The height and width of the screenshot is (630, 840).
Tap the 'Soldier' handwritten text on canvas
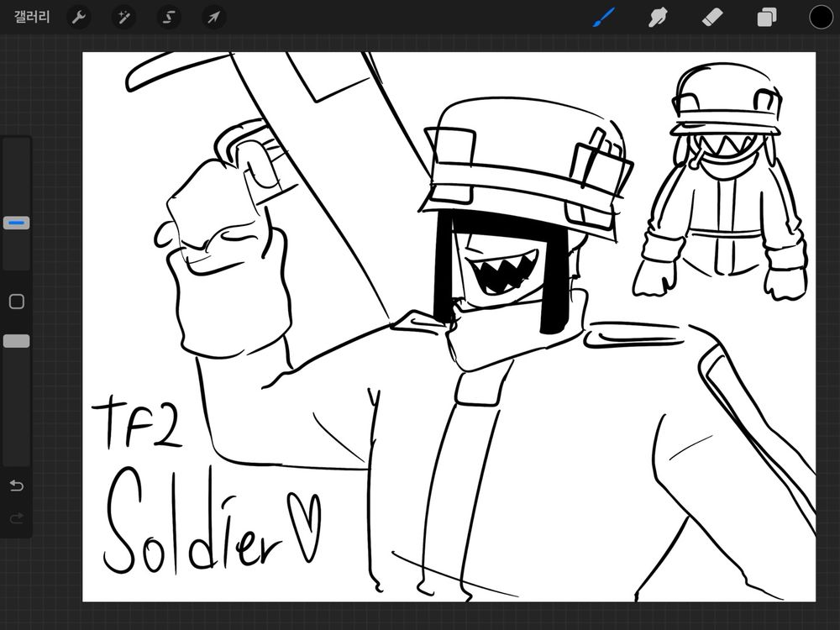click(x=192, y=520)
